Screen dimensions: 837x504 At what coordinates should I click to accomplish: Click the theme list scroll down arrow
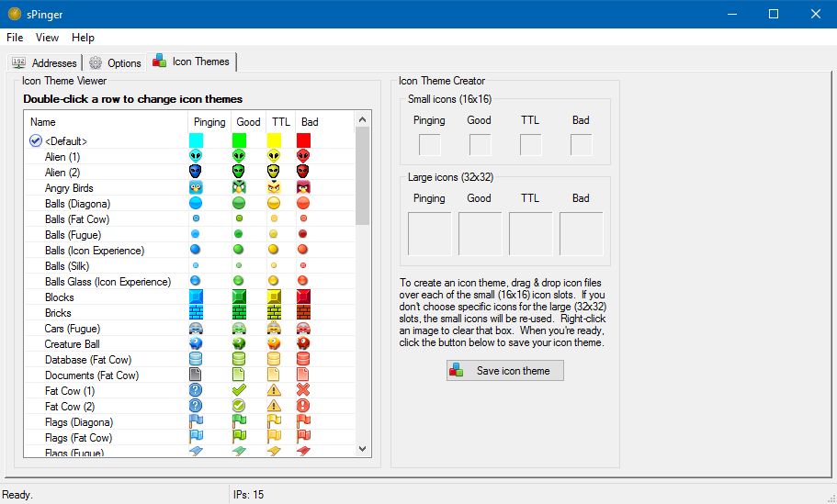tap(362, 449)
